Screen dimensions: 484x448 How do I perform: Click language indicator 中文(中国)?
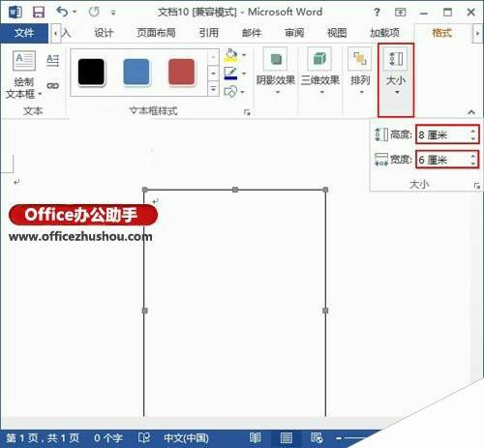186,438
